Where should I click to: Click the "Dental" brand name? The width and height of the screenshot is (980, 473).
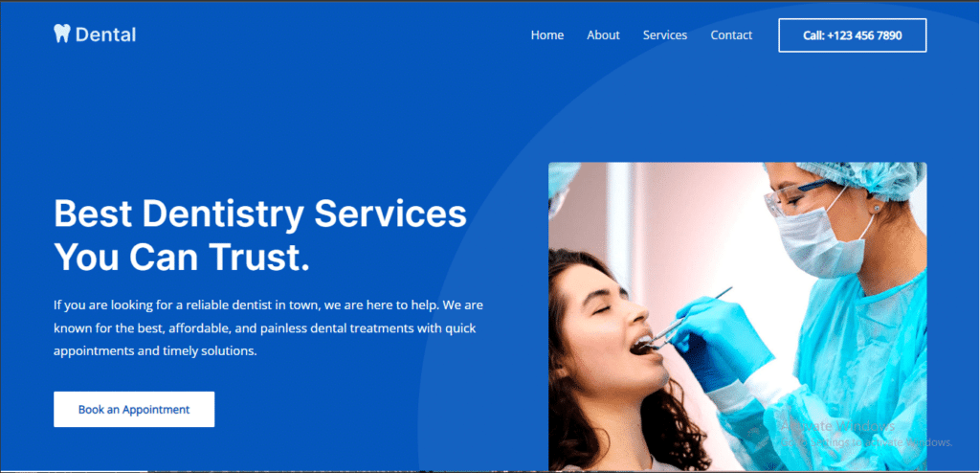click(105, 35)
